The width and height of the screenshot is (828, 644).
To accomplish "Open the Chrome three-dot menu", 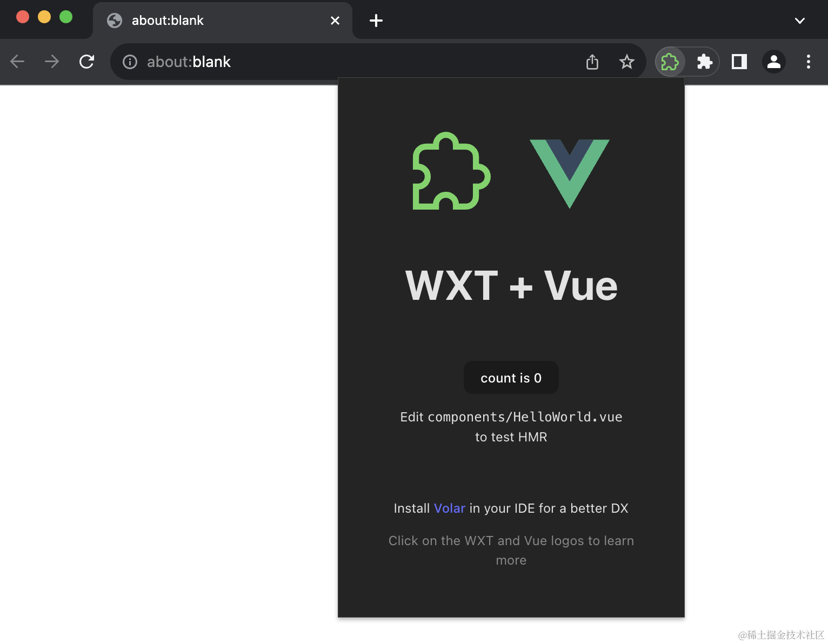I will pyautogui.click(x=808, y=62).
